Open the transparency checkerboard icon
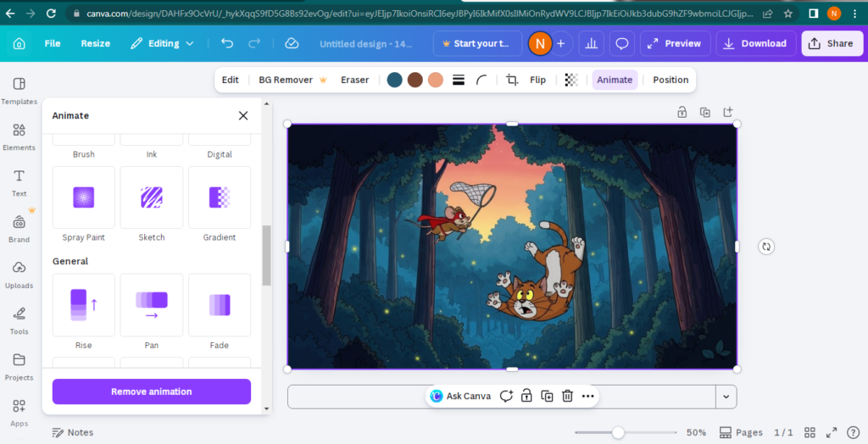Viewport: 868px width, 444px height. [571, 80]
